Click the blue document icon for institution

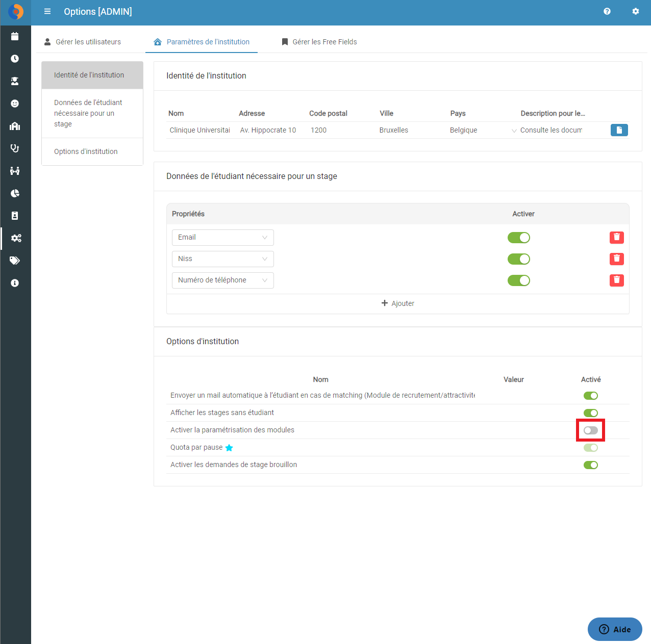619,130
